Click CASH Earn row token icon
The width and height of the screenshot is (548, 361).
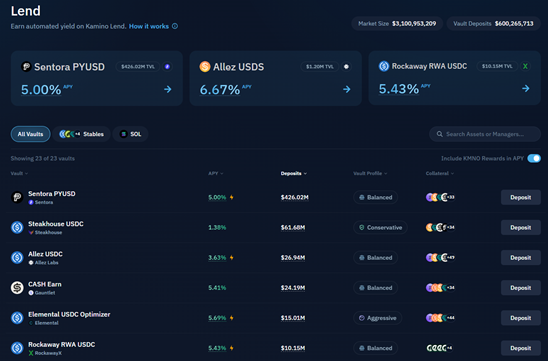pyautogui.click(x=17, y=288)
